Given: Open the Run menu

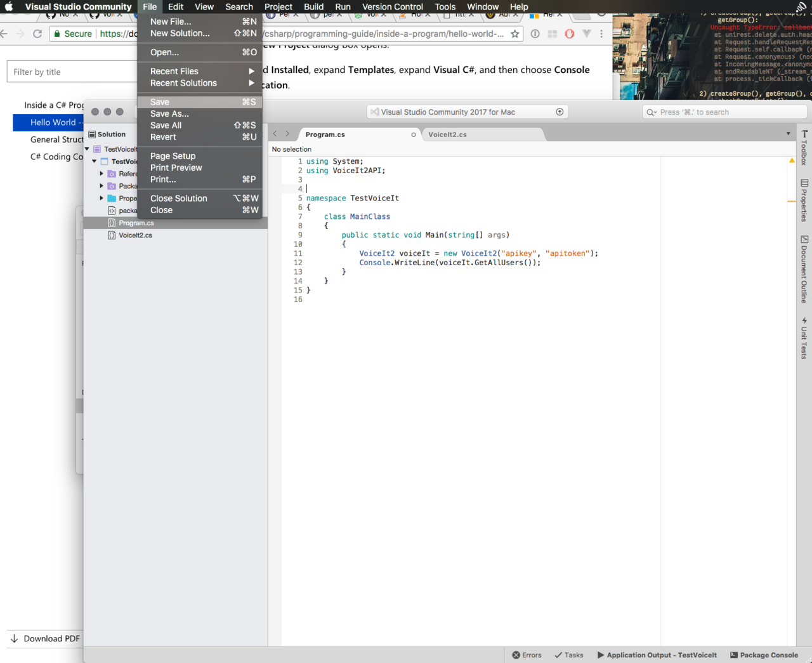Looking at the screenshot, I should point(343,6).
